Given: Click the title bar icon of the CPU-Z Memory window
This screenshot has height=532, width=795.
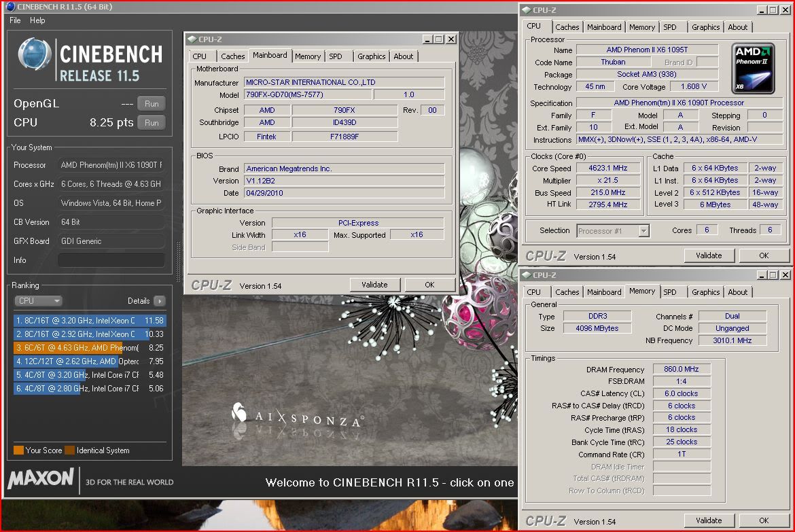Looking at the screenshot, I should click(x=527, y=275).
